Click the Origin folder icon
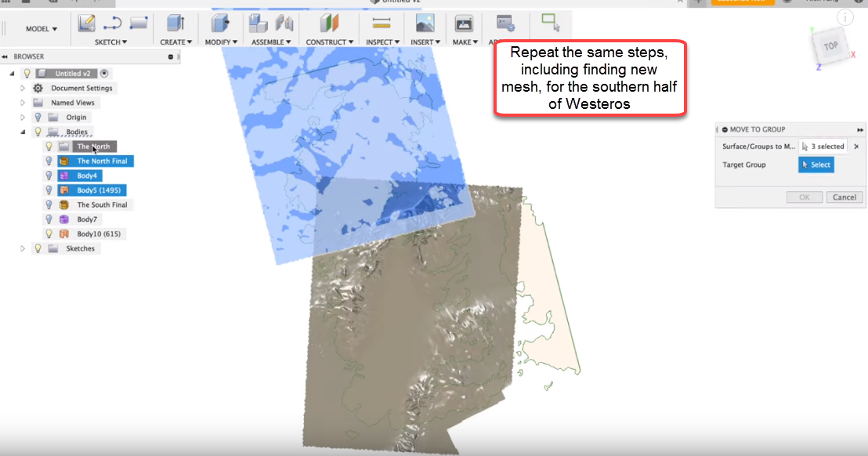The width and height of the screenshot is (868, 456). tap(53, 118)
